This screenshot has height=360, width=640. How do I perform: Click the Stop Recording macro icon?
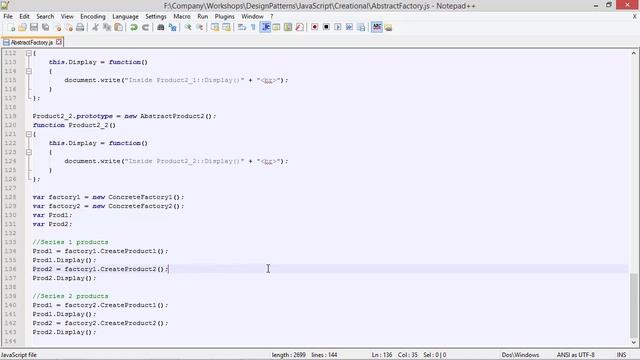(326, 27)
